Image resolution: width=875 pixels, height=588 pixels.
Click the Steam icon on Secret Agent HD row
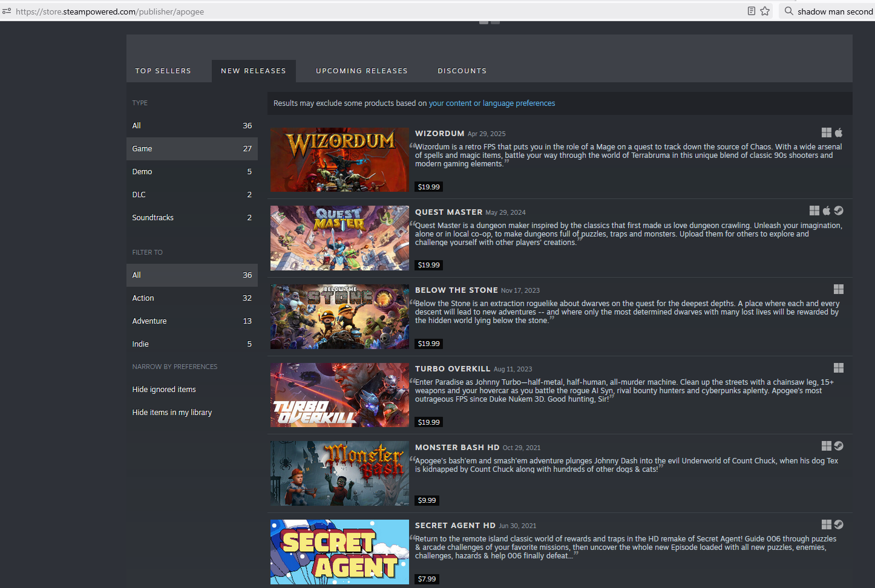[839, 524]
